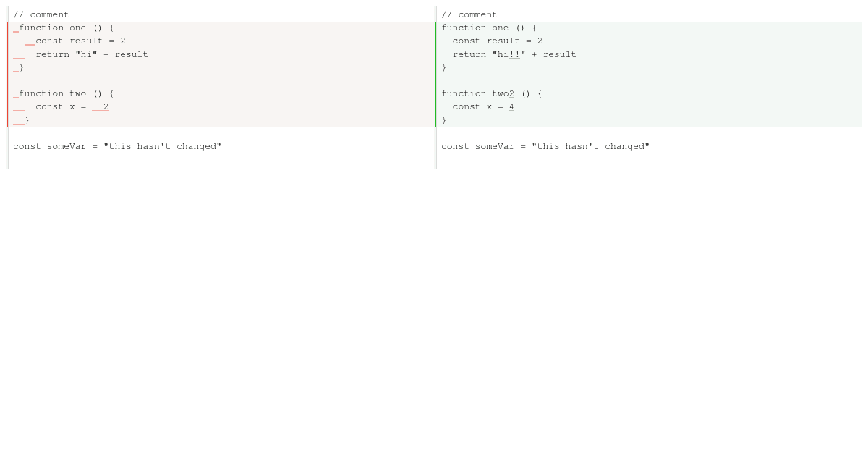Click "const x = 4" added line
Viewport: 868px width, 456px height.
coord(483,106)
